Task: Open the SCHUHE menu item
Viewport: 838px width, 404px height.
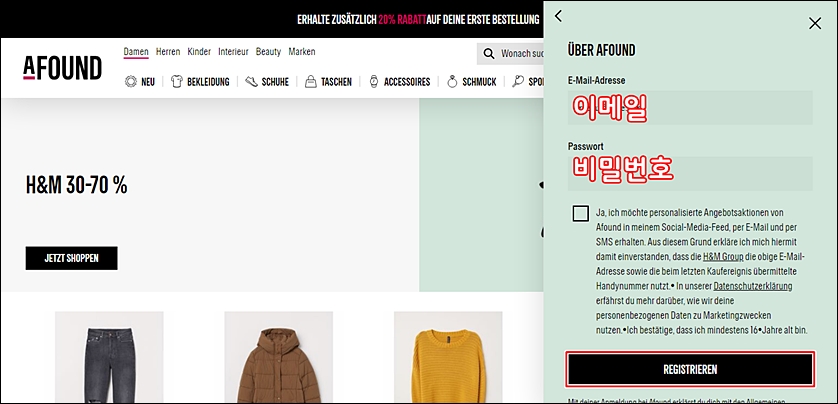Action: point(275,82)
